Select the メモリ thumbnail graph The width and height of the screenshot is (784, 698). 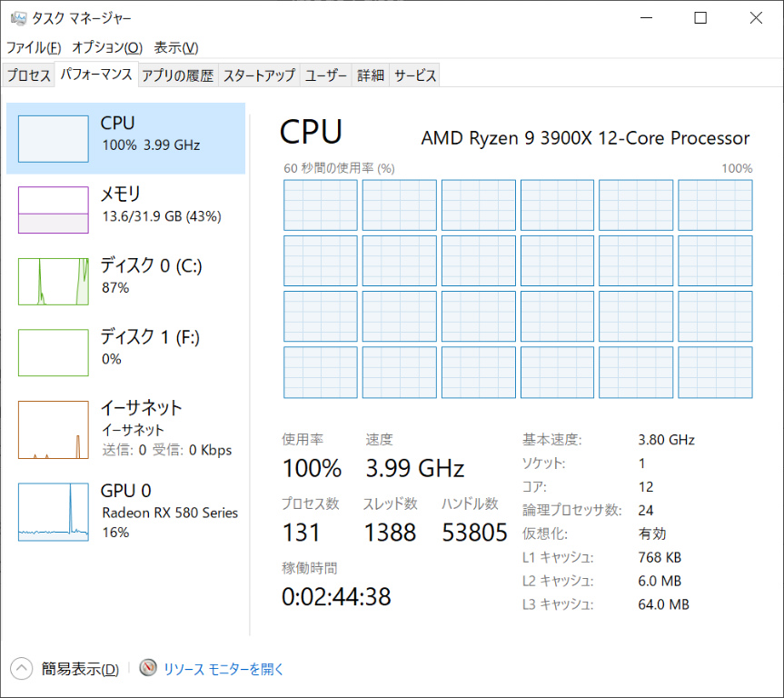(53, 210)
